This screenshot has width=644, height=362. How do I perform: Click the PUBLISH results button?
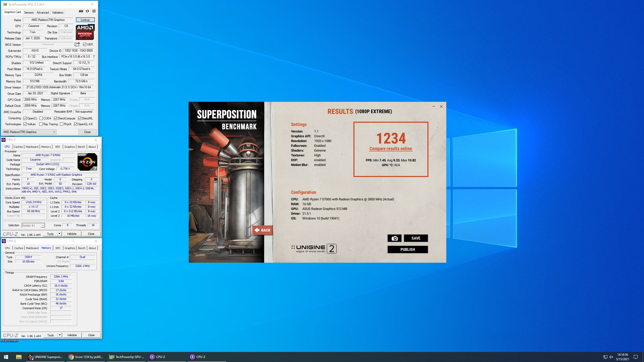[x=408, y=249]
